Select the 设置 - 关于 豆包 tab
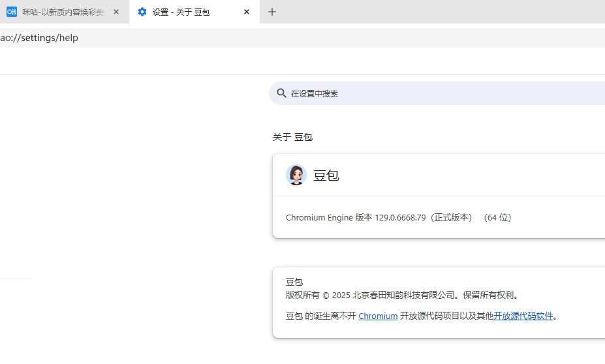Viewport: 605px width, 364px height. pyautogui.click(x=194, y=12)
